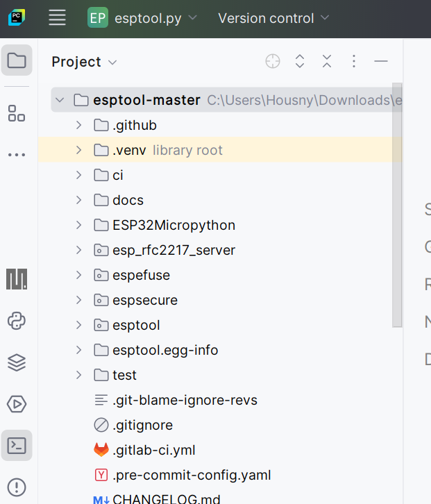Click Select Opened File crosshair icon

pos(273,61)
